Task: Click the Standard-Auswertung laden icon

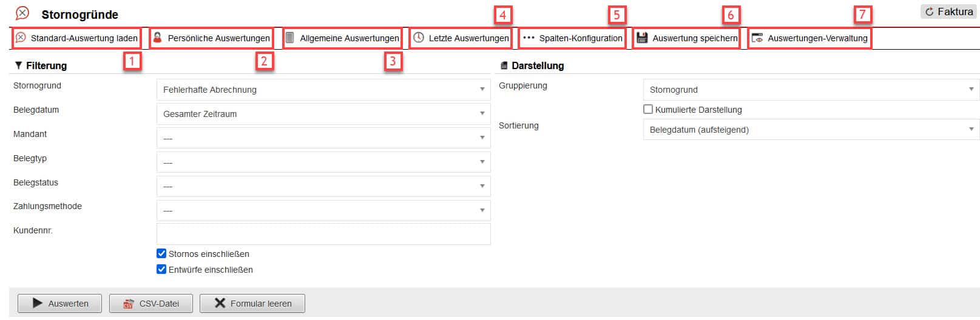Action: pyautogui.click(x=21, y=38)
